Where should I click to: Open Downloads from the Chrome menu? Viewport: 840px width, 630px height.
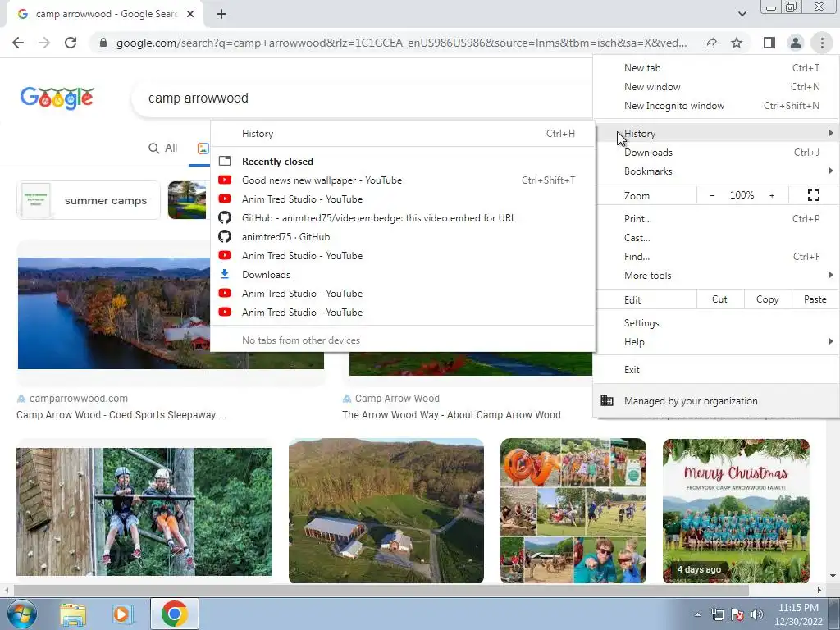click(x=716, y=153)
